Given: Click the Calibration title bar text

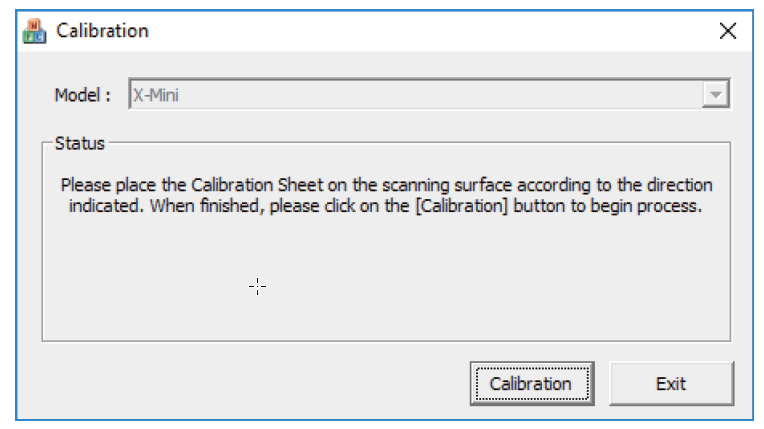Looking at the screenshot, I should pyautogui.click(x=102, y=31).
